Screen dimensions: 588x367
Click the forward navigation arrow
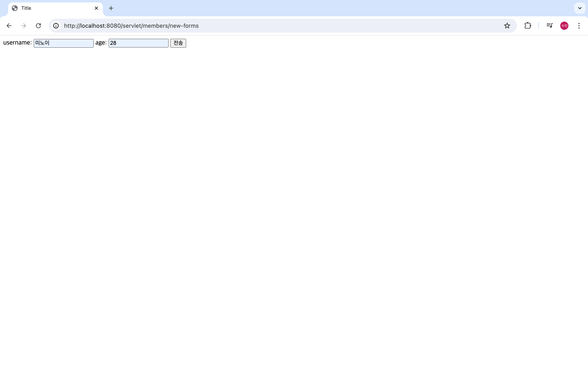click(23, 26)
